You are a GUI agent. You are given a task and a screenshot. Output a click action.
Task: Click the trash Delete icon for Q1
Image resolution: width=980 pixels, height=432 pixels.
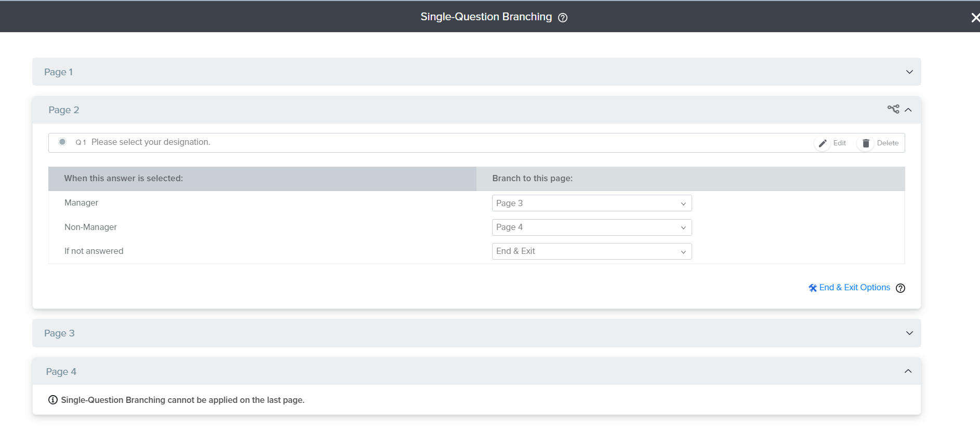point(866,143)
